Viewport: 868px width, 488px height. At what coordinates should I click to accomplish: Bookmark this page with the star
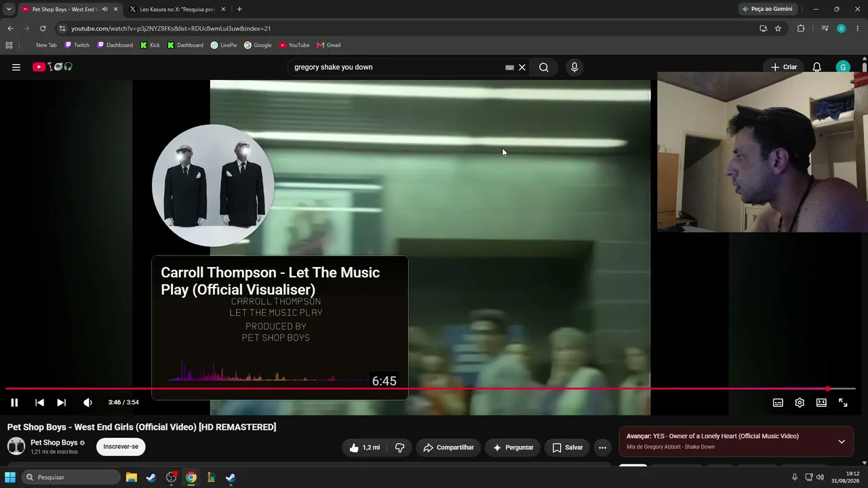[778, 28]
